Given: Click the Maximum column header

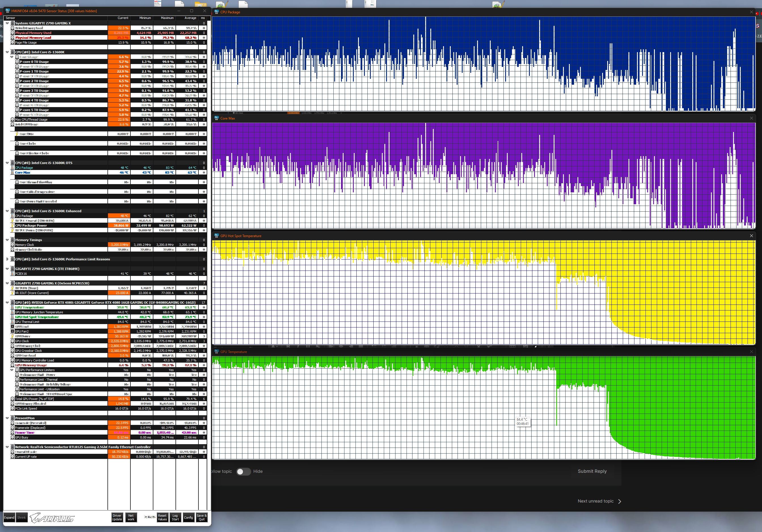Looking at the screenshot, I should tap(164, 18).
